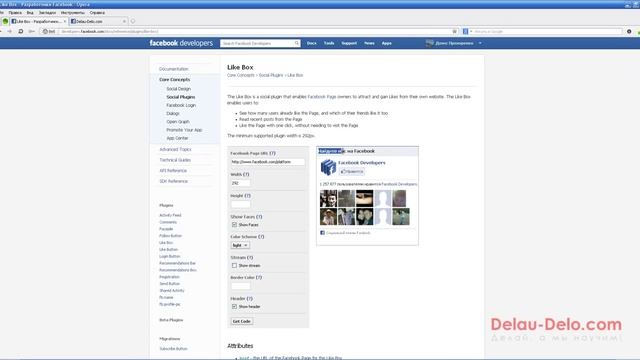Open SDK Reference in the sidebar
Viewport: 640px width, 360px height.
[173, 181]
